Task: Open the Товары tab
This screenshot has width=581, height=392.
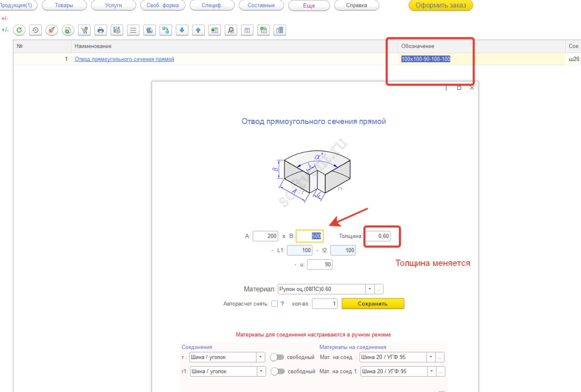Action: click(64, 5)
